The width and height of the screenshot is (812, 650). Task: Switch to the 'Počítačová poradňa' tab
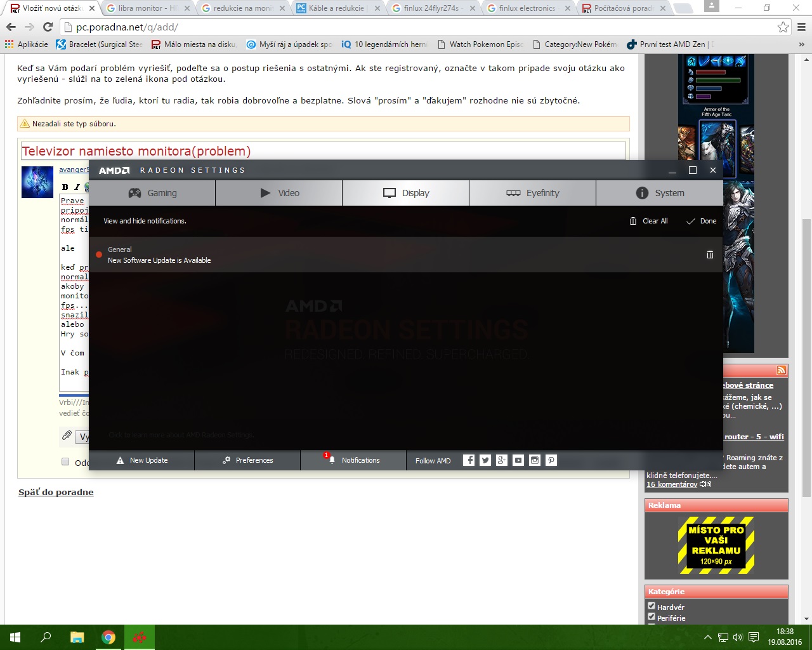point(623,8)
